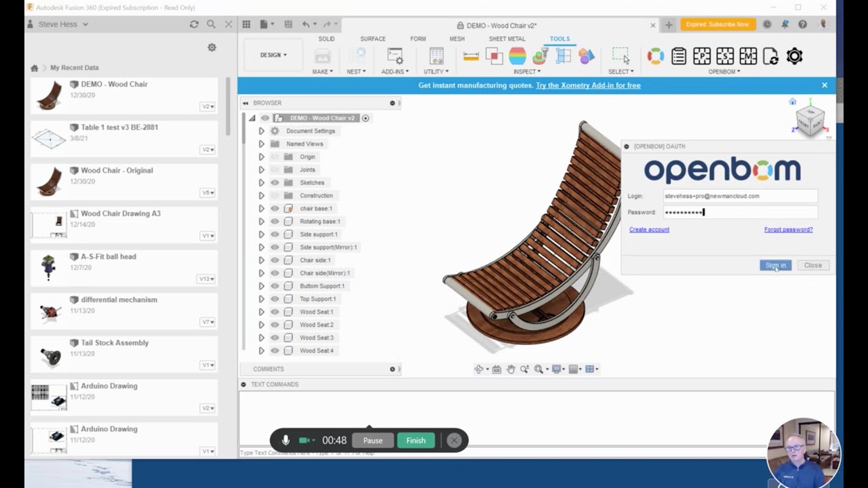Toggle visibility of Rotating base:1
This screenshot has width=868, height=488.
click(x=275, y=222)
